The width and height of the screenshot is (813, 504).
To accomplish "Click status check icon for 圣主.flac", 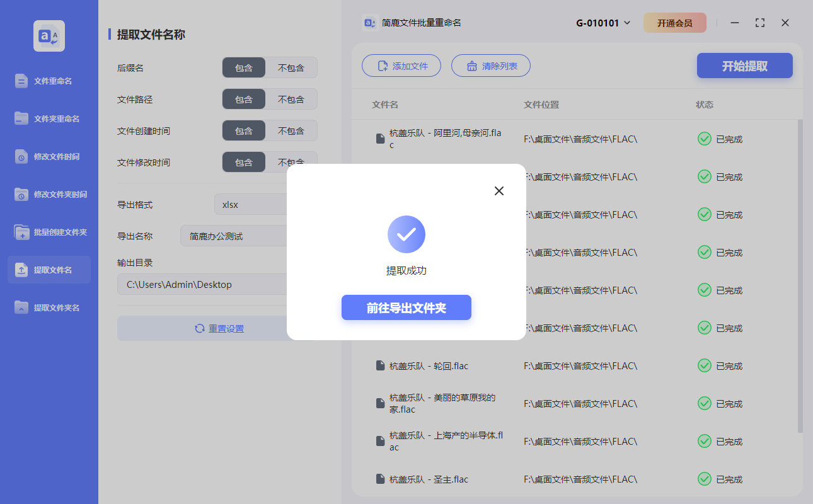I will (x=705, y=479).
